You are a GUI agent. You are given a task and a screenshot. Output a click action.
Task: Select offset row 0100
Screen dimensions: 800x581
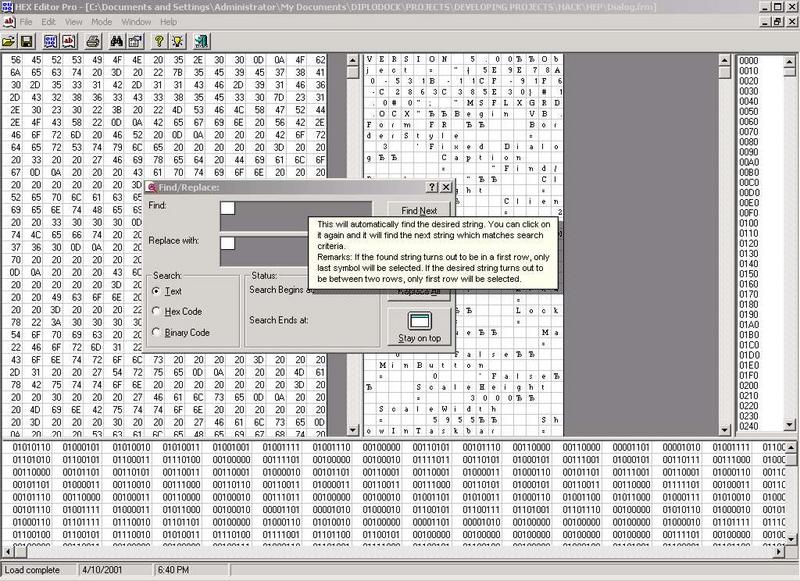748,223
